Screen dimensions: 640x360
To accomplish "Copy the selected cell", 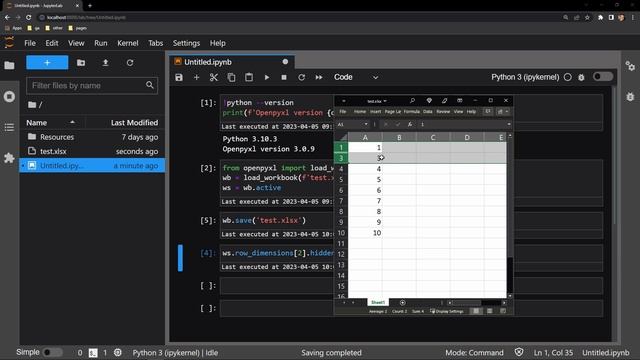I will (231, 77).
